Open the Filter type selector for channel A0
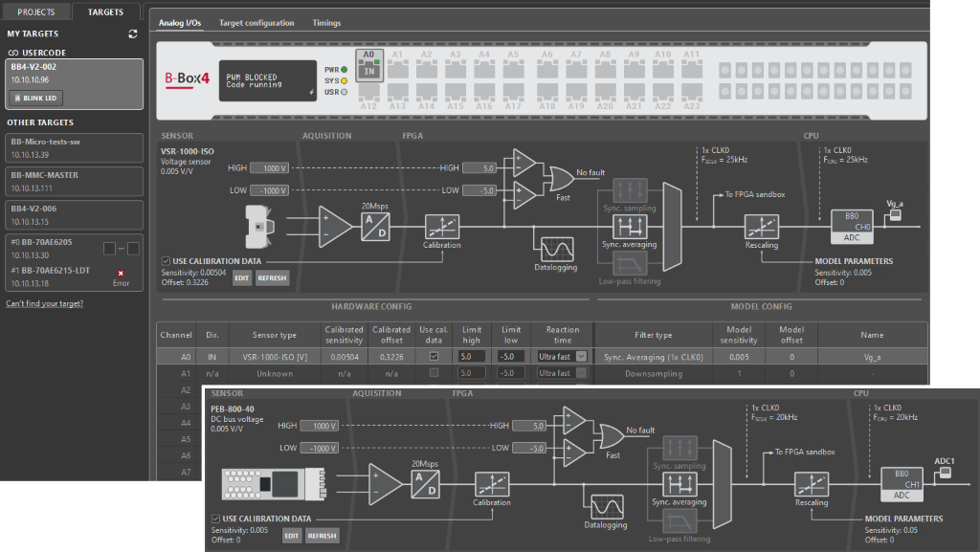980x552 pixels. 655,356
